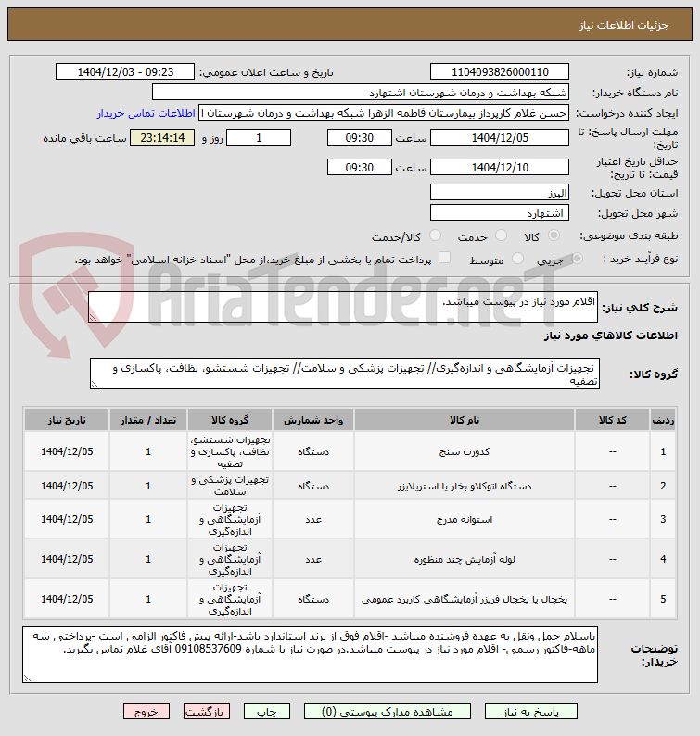Click the دستگاه اتوکلاو بخار item name
Screen dimensions: 700x736
pos(465,486)
